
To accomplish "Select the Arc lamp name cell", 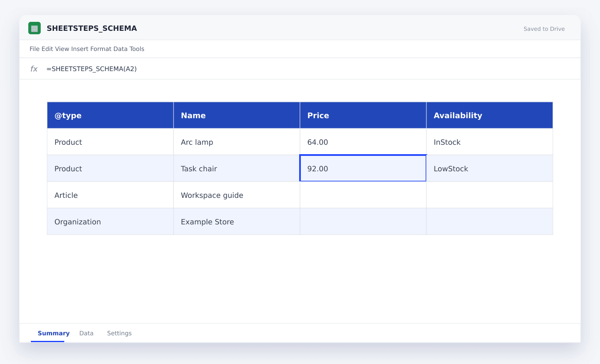I will [237, 142].
